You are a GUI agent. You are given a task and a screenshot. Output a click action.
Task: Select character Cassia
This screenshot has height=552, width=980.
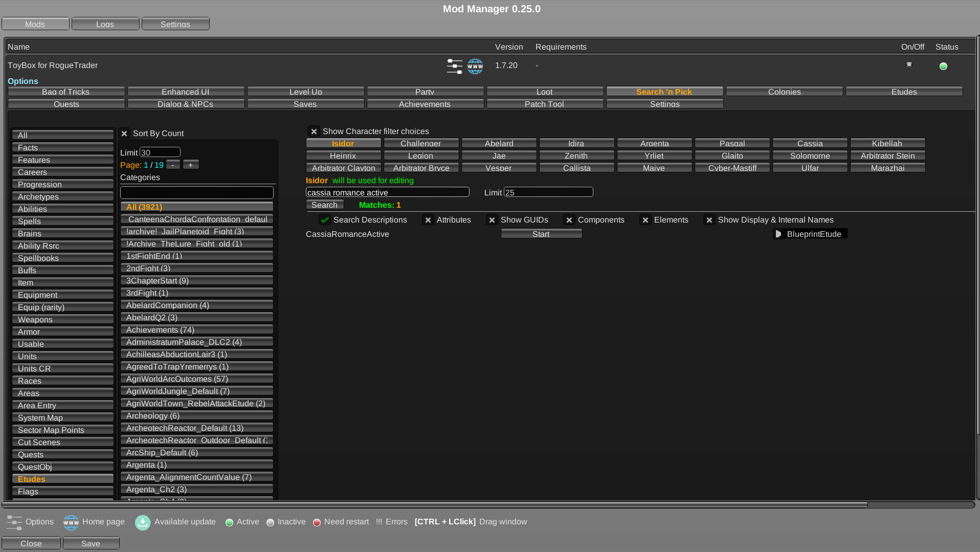810,143
